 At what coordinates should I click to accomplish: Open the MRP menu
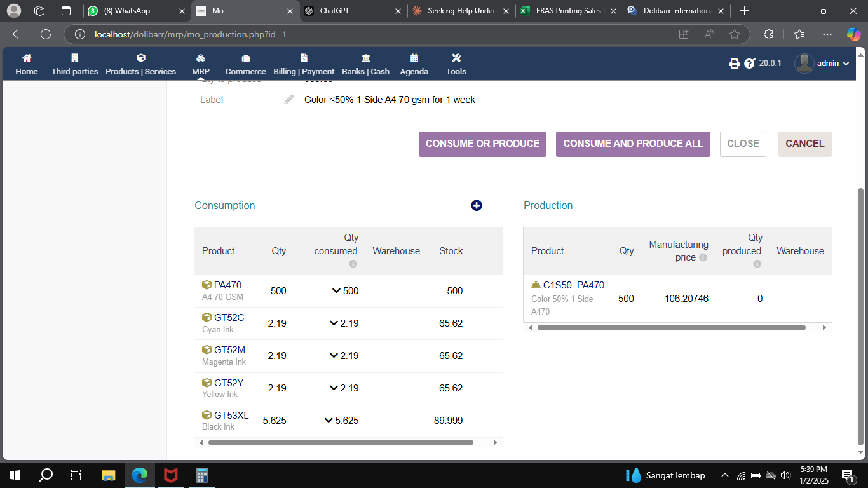coord(201,64)
